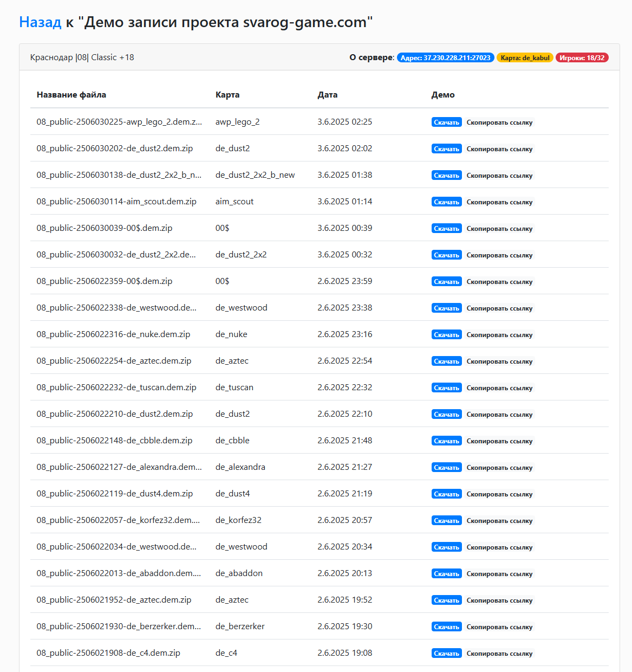
Task: Click map cell de_berzerker
Action: tap(240, 626)
